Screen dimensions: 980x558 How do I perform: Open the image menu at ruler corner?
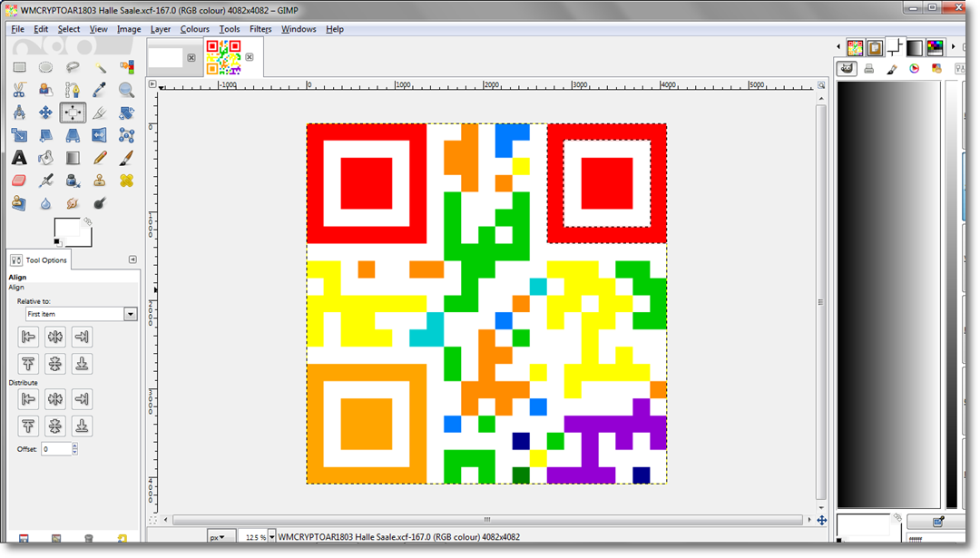(152, 83)
